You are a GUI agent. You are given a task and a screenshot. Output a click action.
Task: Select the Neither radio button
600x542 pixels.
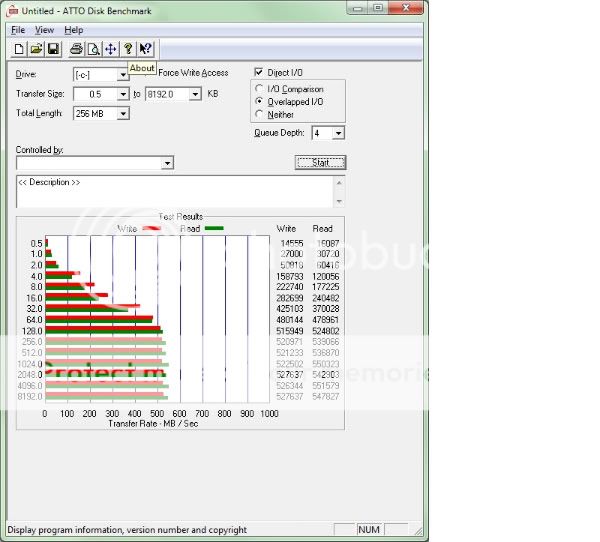(259, 114)
